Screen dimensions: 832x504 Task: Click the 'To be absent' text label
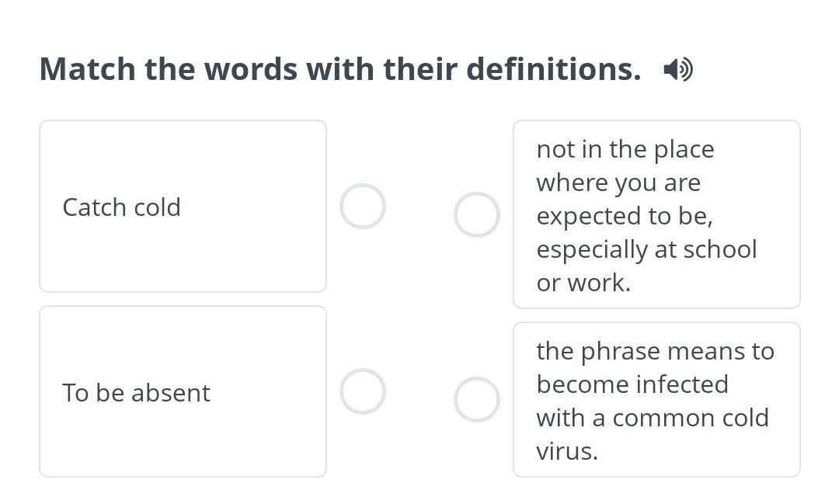tap(137, 393)
